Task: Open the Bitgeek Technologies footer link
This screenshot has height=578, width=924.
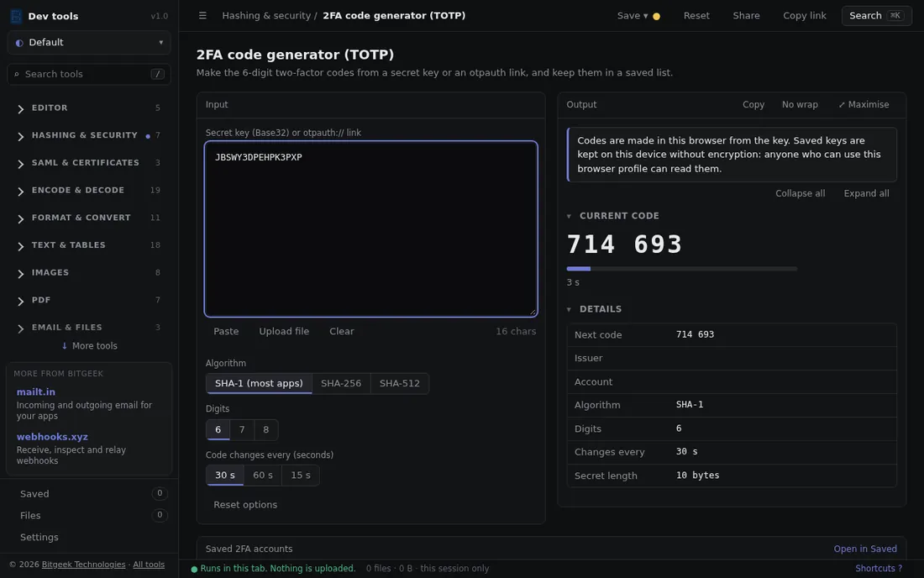Action: 84,565
